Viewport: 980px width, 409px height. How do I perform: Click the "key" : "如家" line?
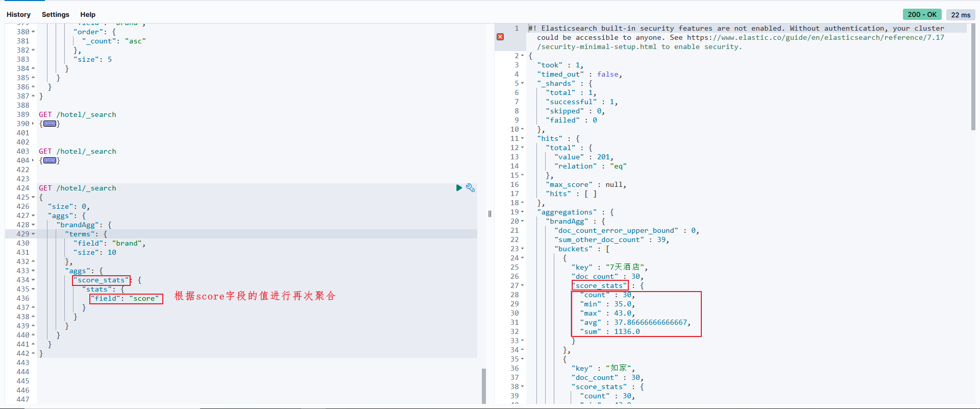point(603,368)
